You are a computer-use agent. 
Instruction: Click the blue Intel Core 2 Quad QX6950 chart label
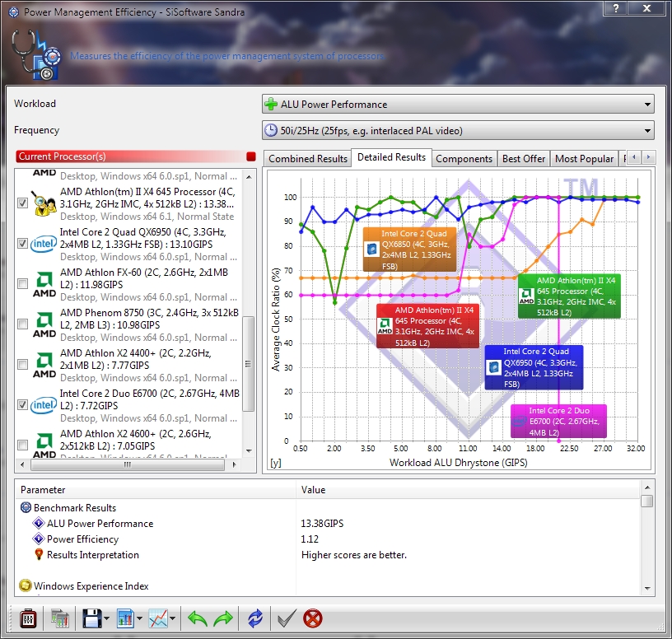(534, 367)
